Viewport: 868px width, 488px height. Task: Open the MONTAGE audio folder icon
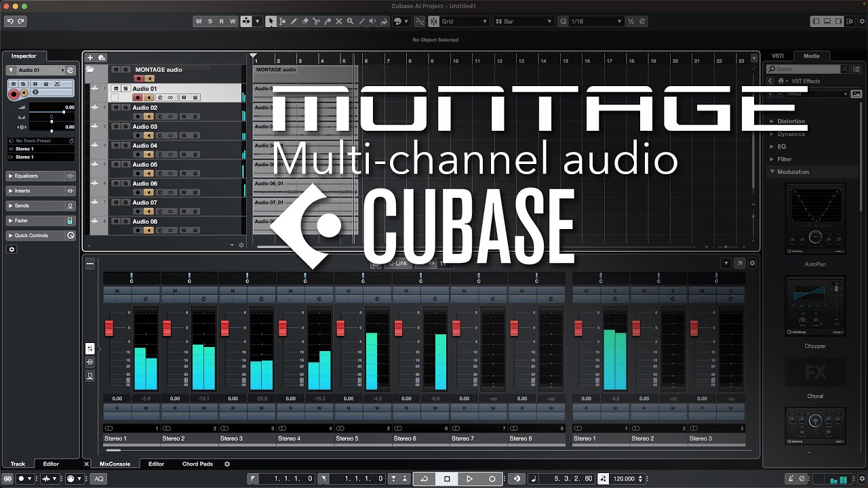(x=90, y=69)
